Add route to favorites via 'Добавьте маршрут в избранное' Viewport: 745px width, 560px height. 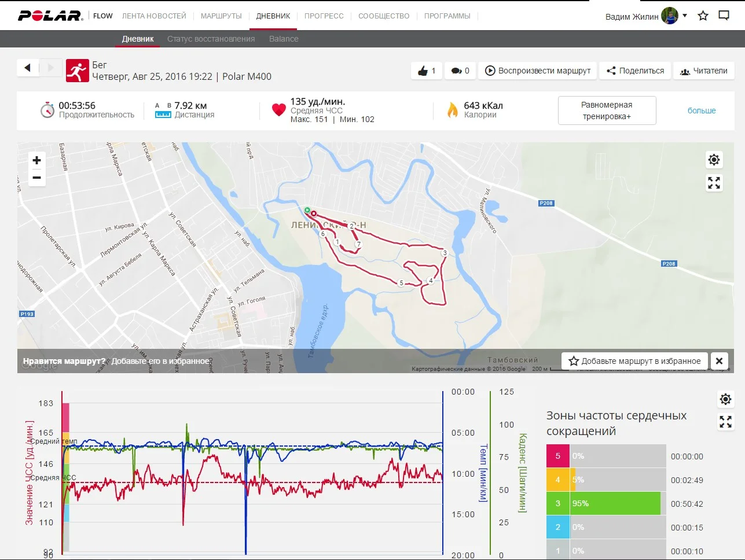634,361
